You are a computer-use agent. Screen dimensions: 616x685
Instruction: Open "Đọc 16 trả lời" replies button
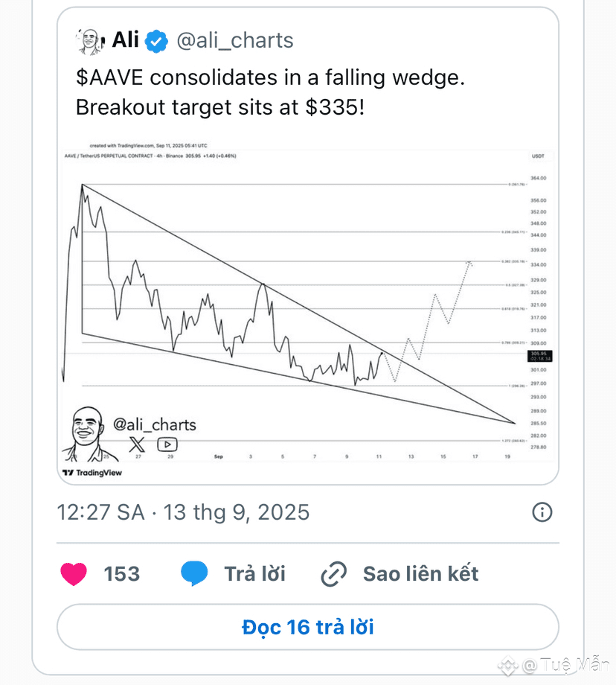(308, 627)
